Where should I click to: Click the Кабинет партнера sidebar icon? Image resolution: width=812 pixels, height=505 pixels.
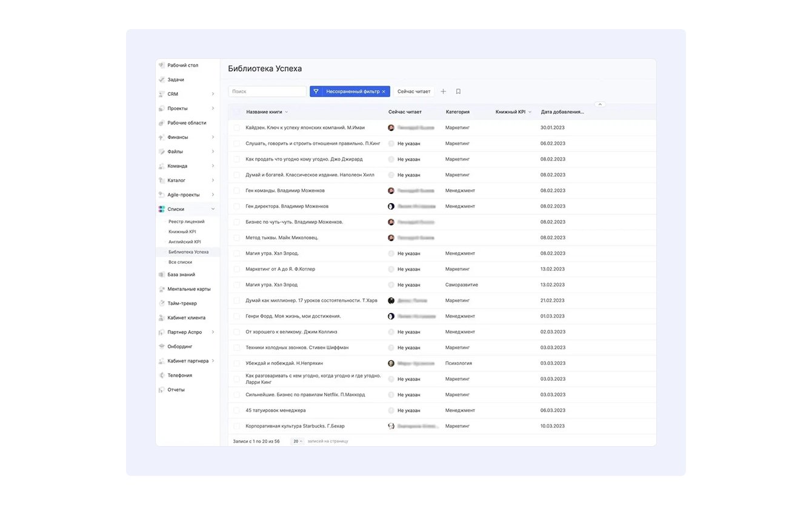(x=162, y=361)
